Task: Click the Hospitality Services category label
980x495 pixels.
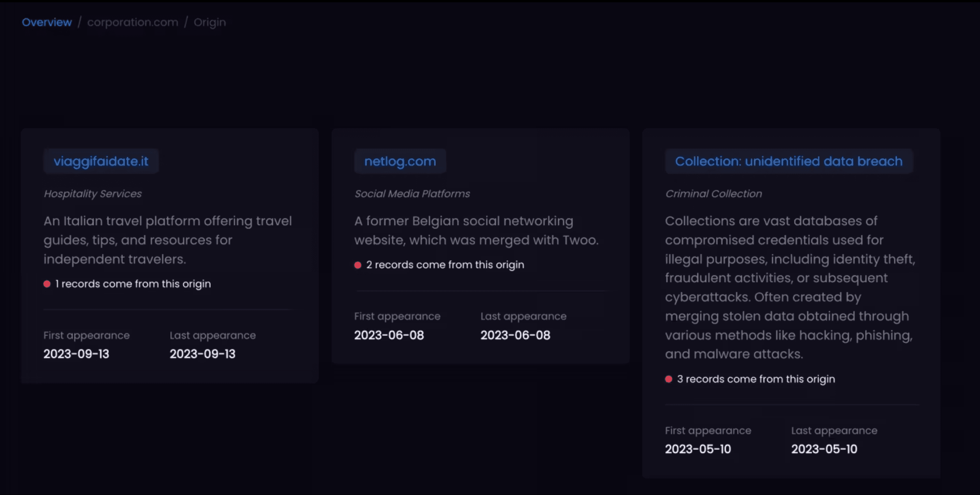Action: (x=92, y=194)
